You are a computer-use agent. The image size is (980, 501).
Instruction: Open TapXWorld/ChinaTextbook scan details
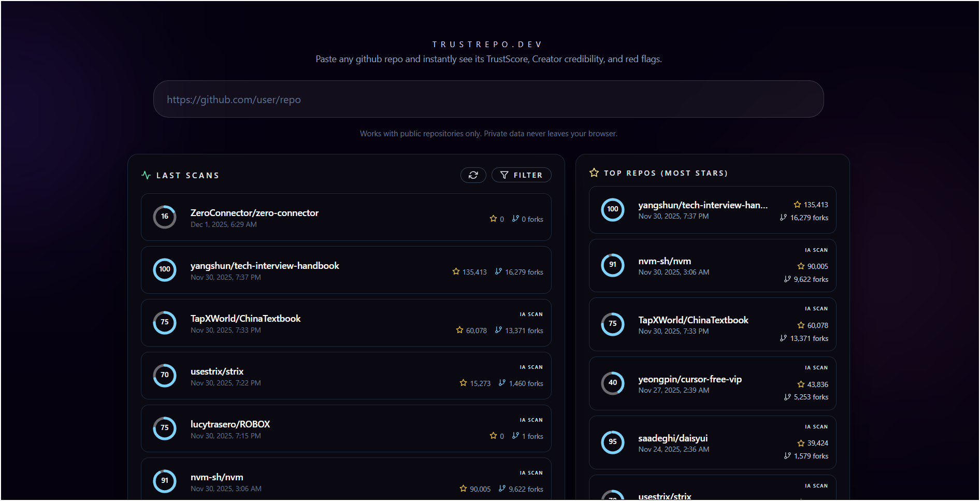(x=246, y=318)
